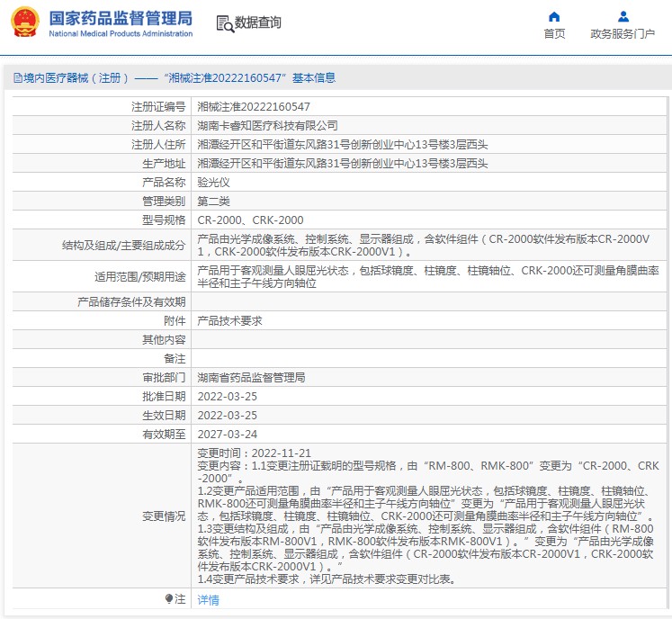The width and height of the screenshot is (672, 619).
Task: Click 产品储存条件及有效期 label
Action: click(131, 301)
